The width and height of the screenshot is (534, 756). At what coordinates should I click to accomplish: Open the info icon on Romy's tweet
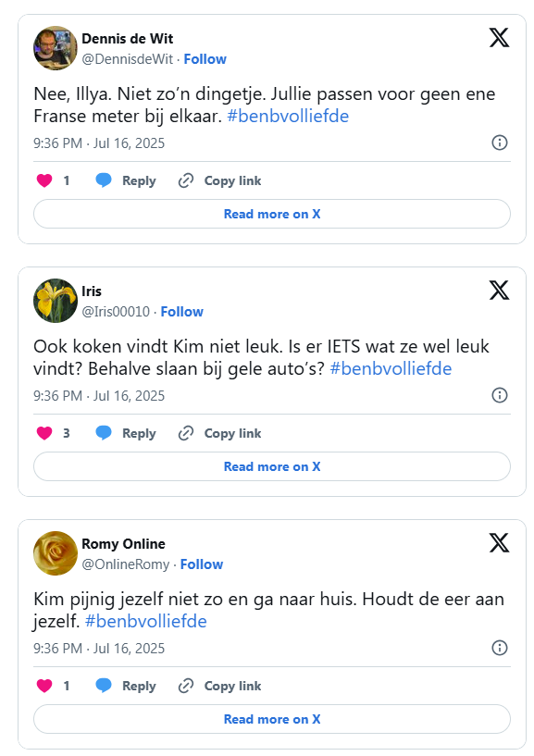pos(500,648)
